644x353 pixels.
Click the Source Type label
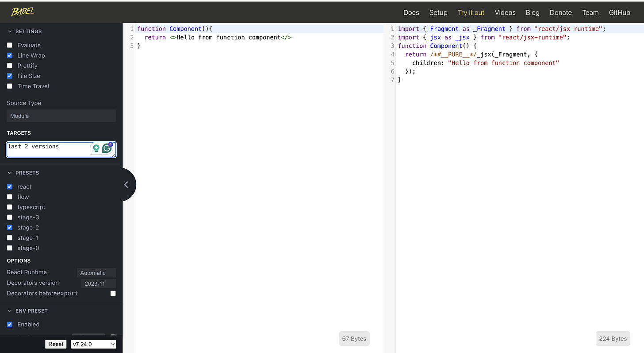24,103
